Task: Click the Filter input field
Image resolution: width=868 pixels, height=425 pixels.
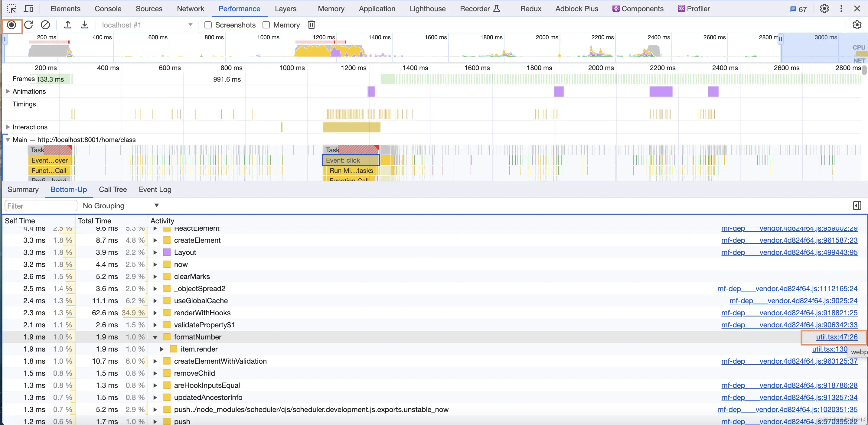Action: coord(41,206)
